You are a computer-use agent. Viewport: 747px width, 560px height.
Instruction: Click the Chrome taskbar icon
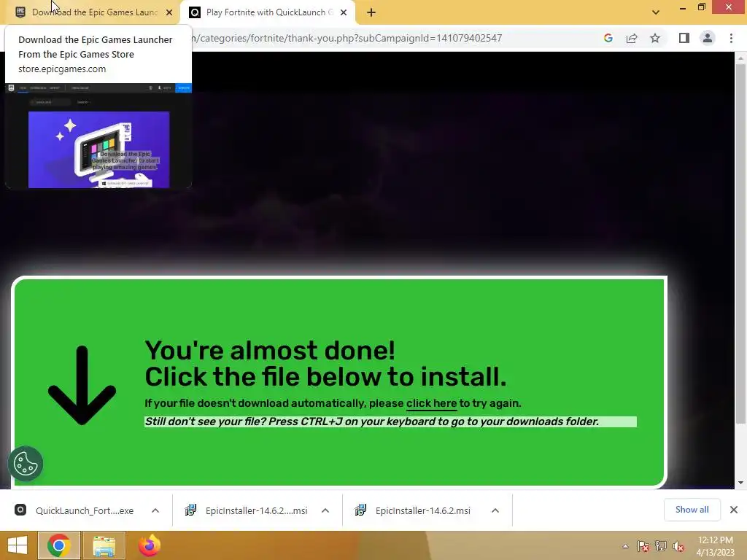58,545
